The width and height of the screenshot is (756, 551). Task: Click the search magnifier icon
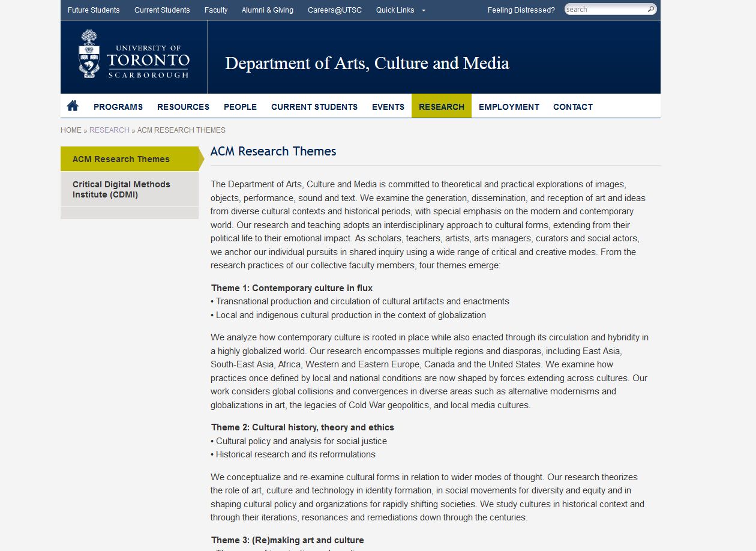[651, 10]
